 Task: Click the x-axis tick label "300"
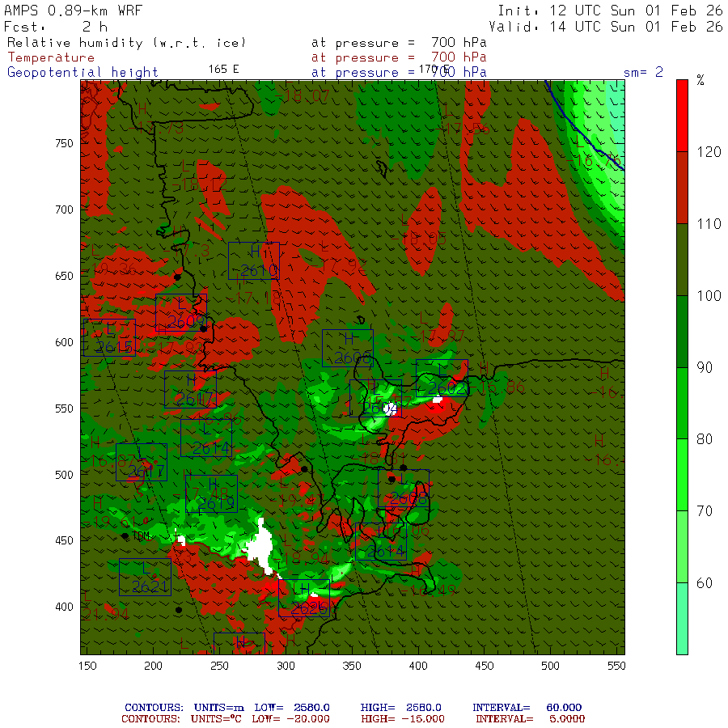[286, 666]
